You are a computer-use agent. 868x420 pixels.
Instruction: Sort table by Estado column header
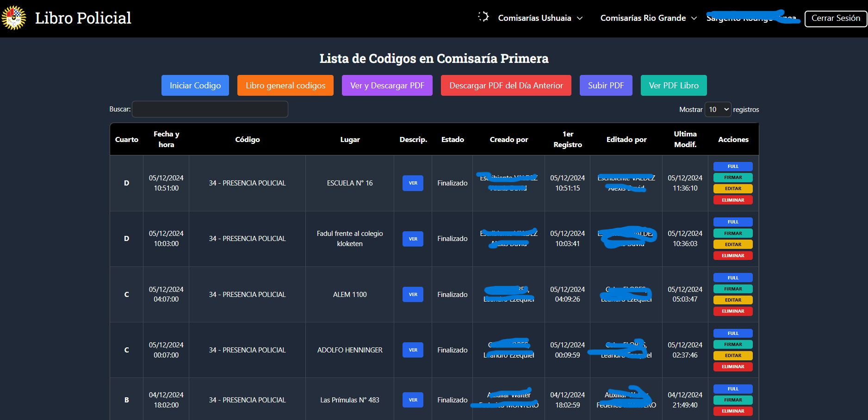tap(452, 139)
